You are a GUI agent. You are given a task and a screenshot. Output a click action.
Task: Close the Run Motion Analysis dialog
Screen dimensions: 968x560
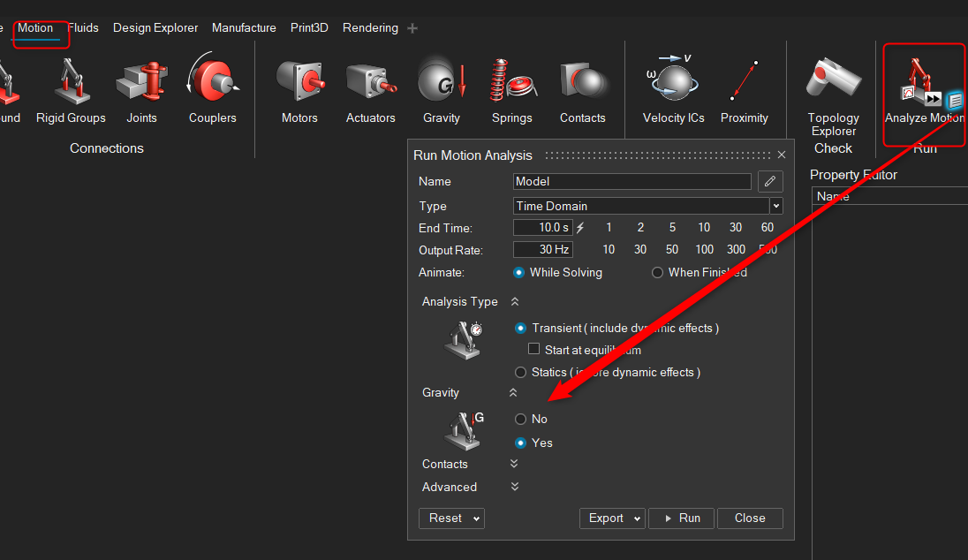[782, 155]
